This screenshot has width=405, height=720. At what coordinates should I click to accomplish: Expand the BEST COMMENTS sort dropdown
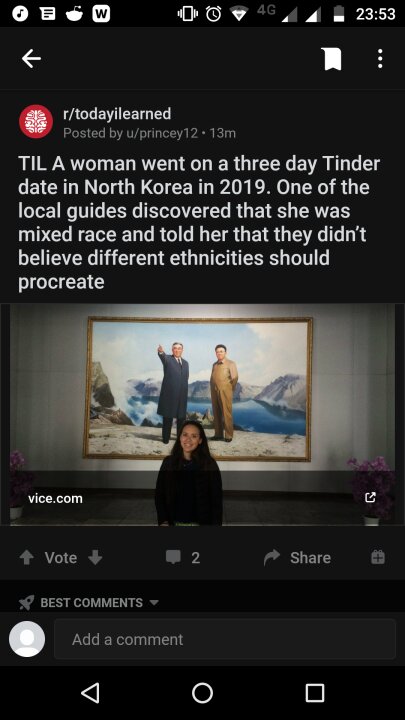(x=90, y=602)
